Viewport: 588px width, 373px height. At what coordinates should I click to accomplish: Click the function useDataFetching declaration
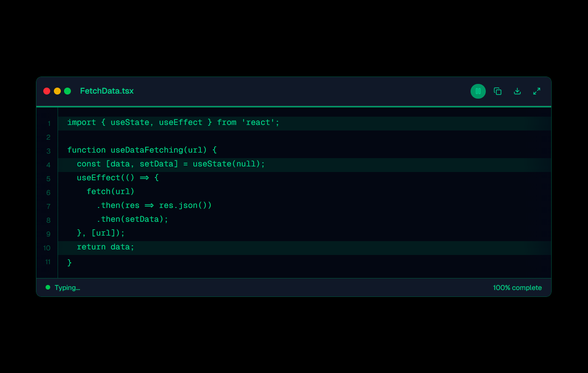coord(142,150)
